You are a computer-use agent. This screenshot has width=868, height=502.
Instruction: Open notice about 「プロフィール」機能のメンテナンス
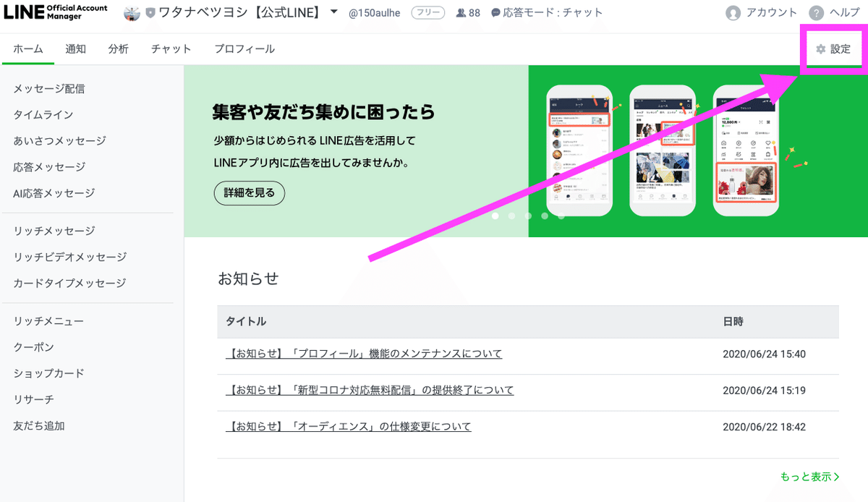364,354
